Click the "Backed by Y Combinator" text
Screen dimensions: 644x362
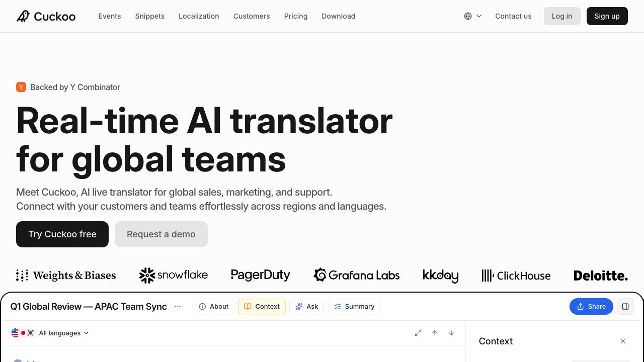pos(75,87)
